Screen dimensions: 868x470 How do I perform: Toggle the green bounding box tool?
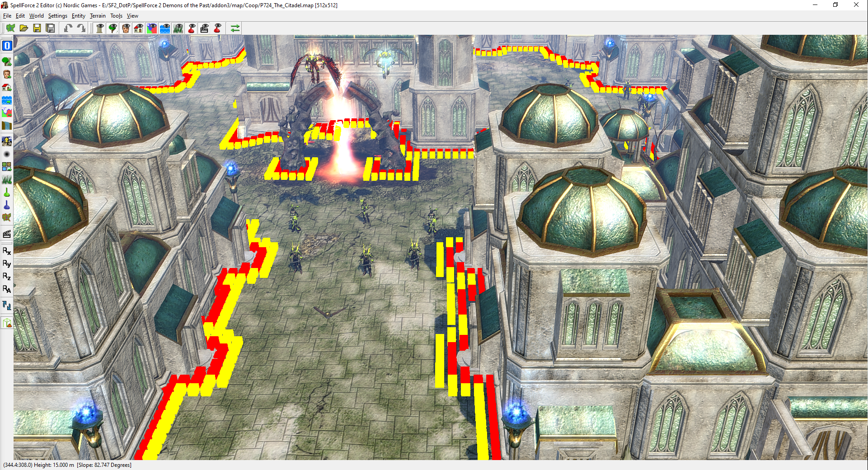[7, 323]
